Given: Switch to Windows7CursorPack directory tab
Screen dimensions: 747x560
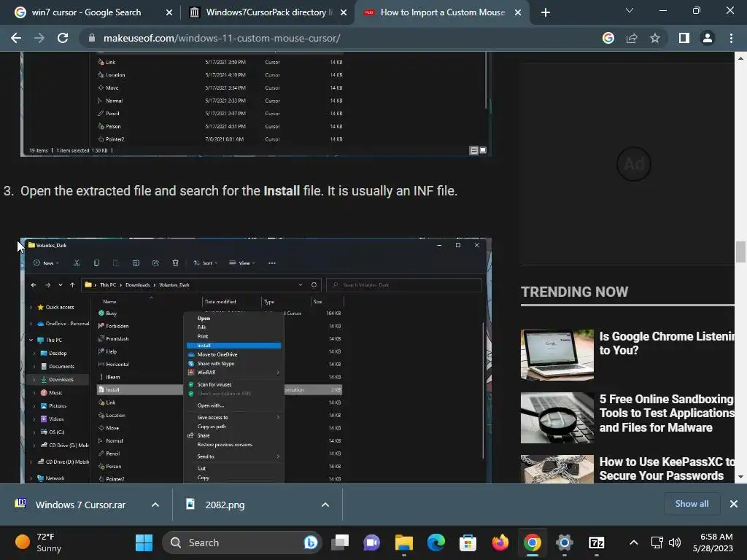Looking at the screenshot, I should [269, 12].
